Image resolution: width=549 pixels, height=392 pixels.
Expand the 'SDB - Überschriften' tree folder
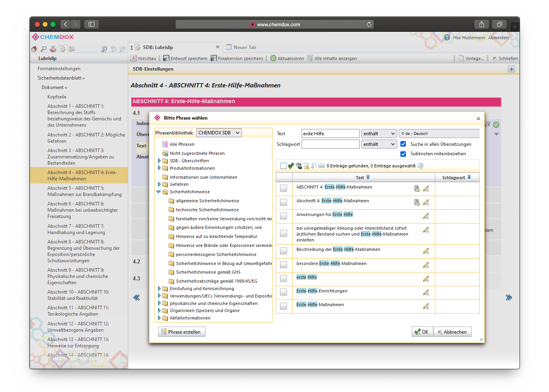pos(159,161)
